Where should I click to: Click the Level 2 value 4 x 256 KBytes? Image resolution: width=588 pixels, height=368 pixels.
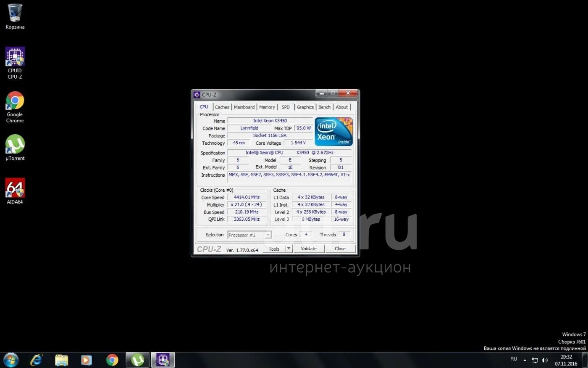point(311,212)
